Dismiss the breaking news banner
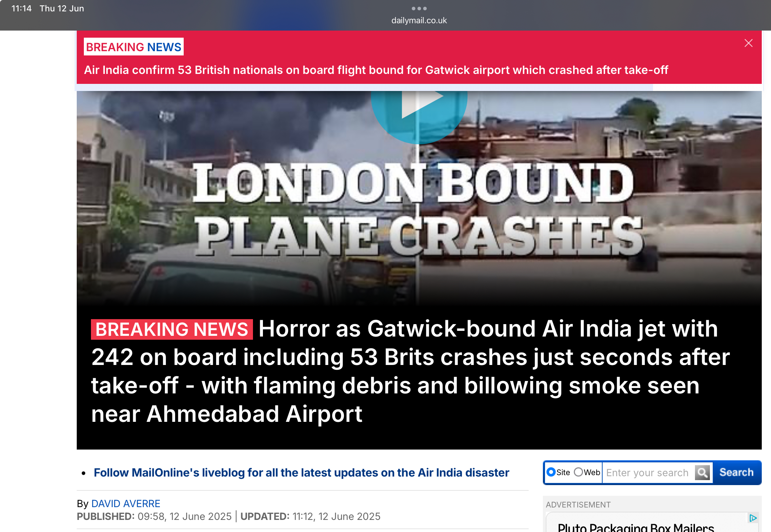Image resolution: width=771 pixels, height=532 pixels. [x=749, y=43]
